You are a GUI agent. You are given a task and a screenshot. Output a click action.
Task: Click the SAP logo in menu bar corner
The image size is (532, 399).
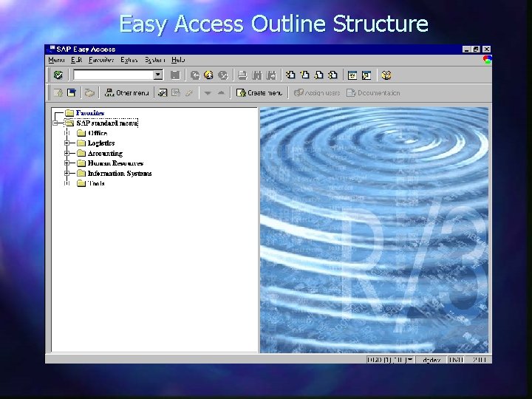pos(487,60)
